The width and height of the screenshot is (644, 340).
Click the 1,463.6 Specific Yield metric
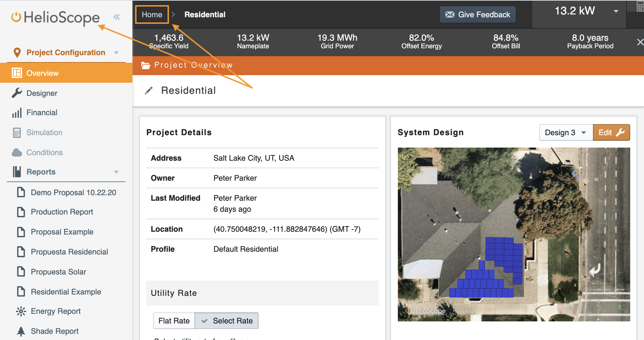pos(169,41)
